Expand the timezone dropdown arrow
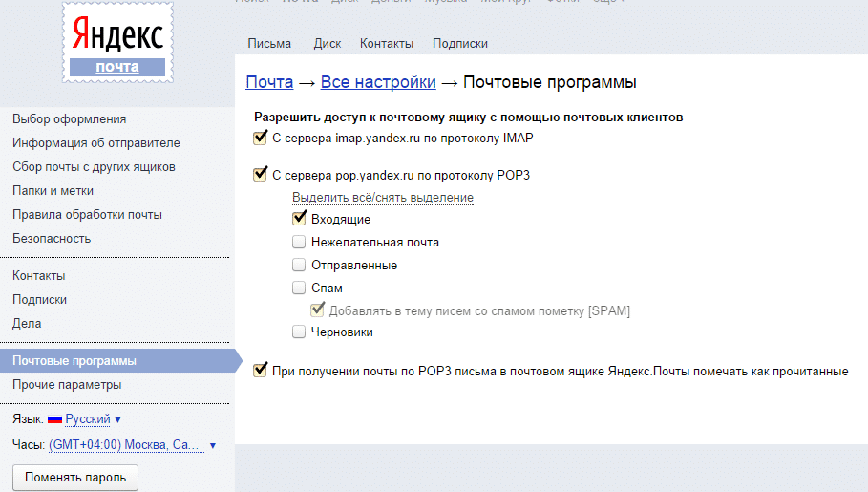This screenshot has height=492, width=868. click(213, 445)
